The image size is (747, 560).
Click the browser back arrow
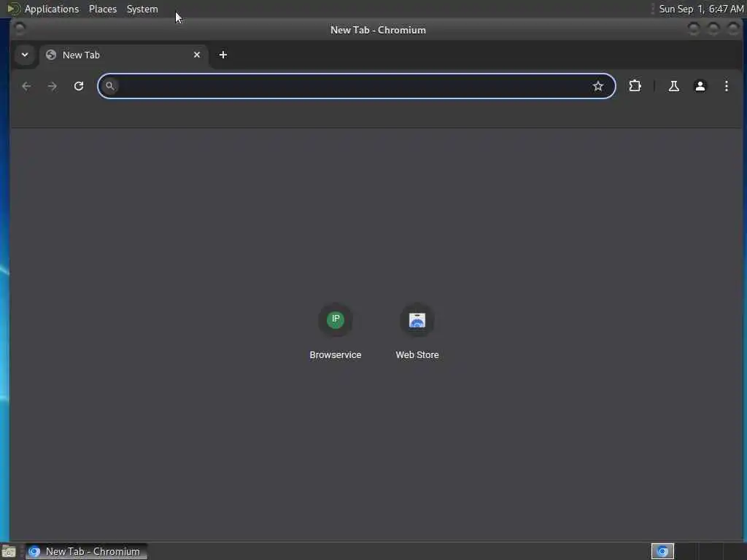[x=26, y=86]
